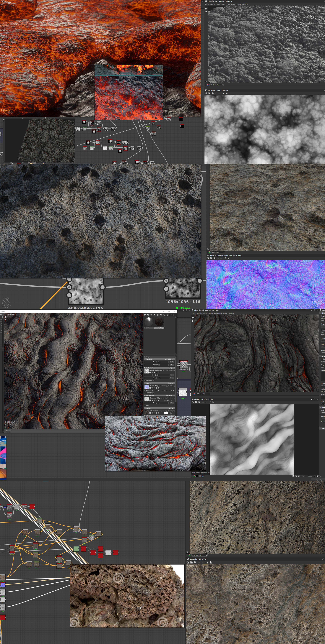Open the Surface Normals dropdown
The height and width of the screenshot is (644, 325).
(x=171, y=384)
